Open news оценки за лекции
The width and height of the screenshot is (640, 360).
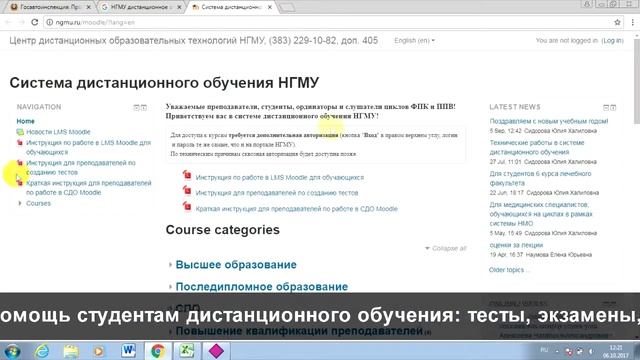pos(516,245)
